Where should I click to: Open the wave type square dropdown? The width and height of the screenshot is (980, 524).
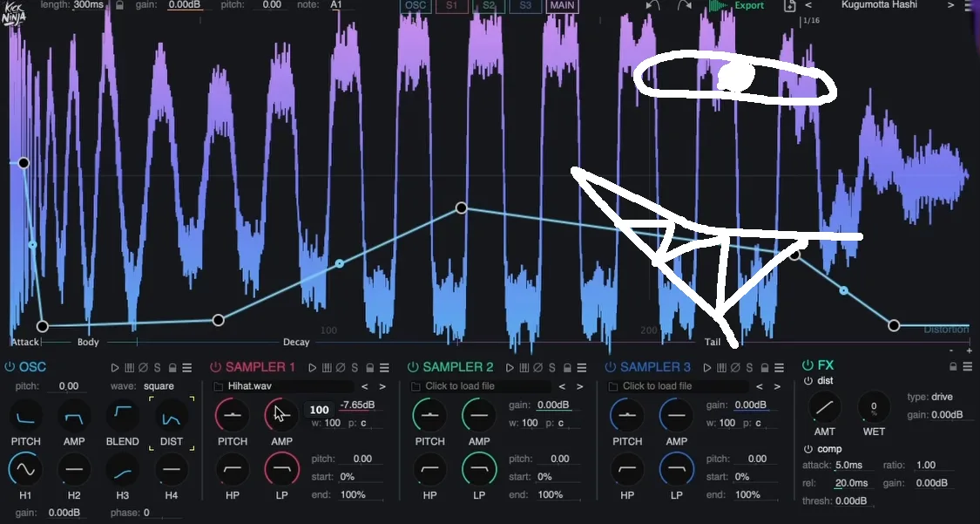coord(159,386)
